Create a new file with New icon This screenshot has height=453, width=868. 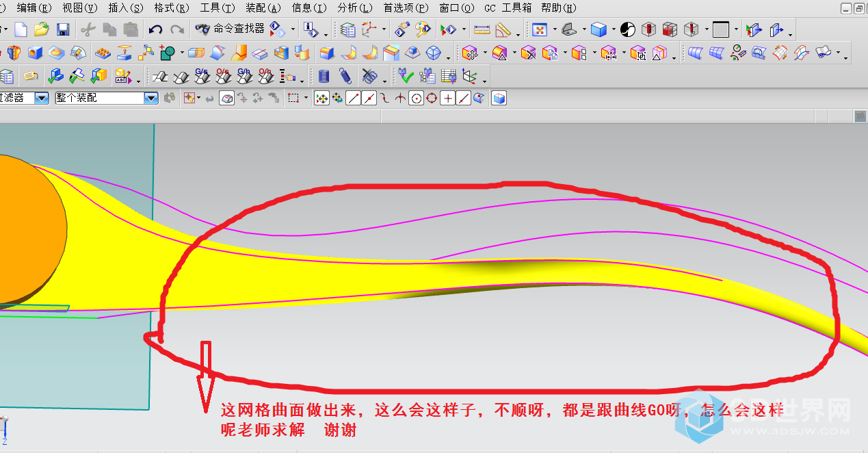(x=21, y=29)
